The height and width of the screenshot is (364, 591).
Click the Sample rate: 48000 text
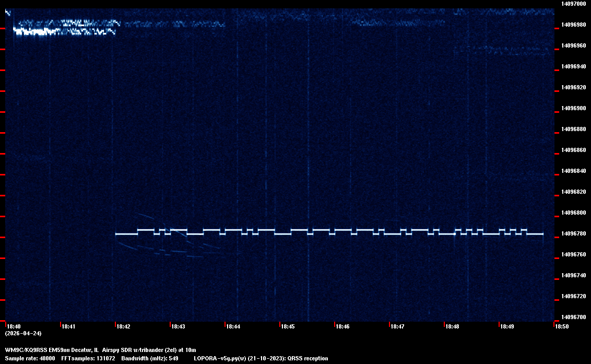click(x=29, y=358)
